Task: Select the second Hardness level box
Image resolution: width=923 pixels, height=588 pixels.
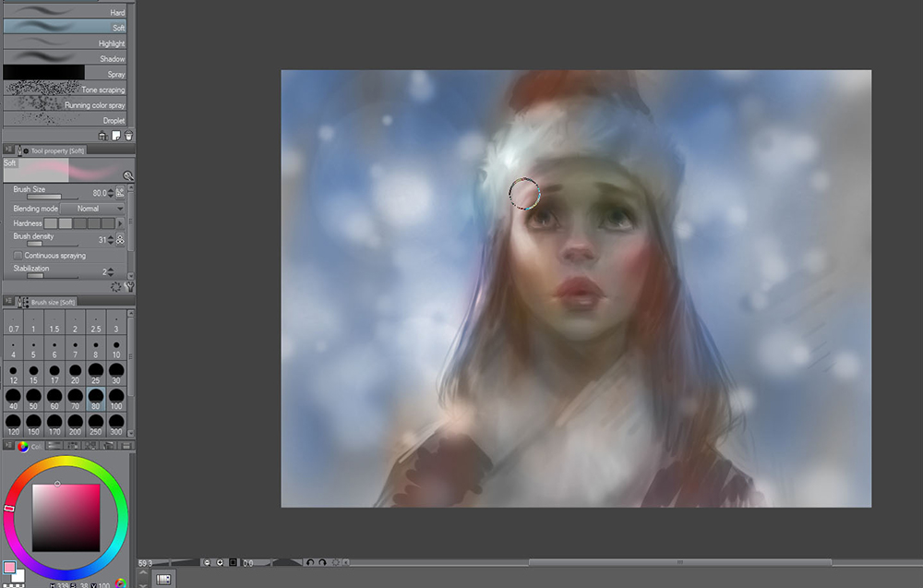Action: (x=65, y=223)
